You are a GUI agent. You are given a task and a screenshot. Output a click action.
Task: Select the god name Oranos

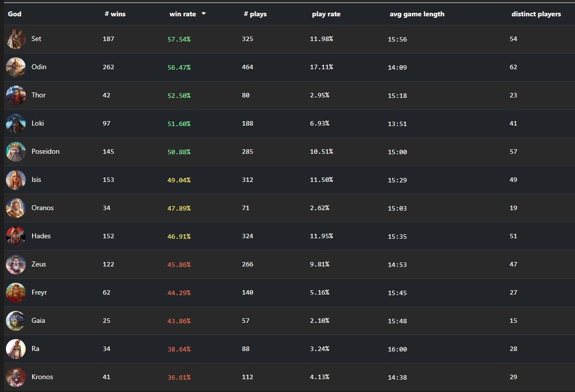click(43, 208)
